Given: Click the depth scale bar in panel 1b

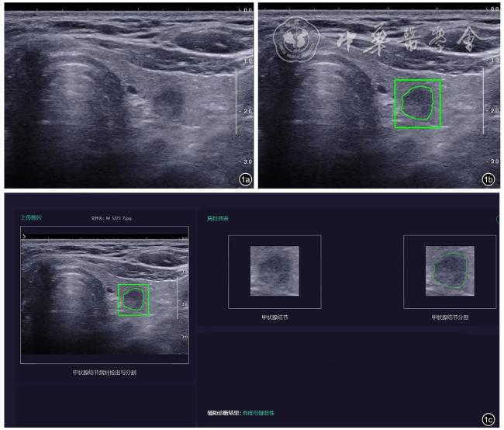Looking at the screenshot, I should point(483,99).
